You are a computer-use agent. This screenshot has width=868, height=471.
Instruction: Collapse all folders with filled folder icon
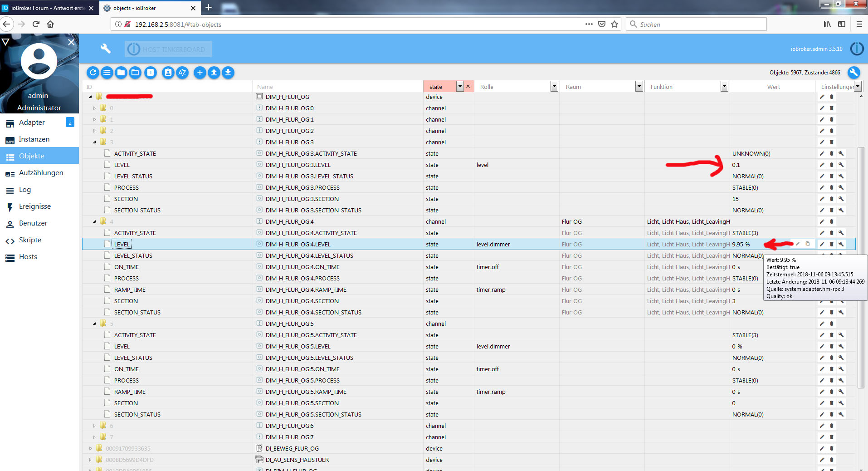point(121,73)
